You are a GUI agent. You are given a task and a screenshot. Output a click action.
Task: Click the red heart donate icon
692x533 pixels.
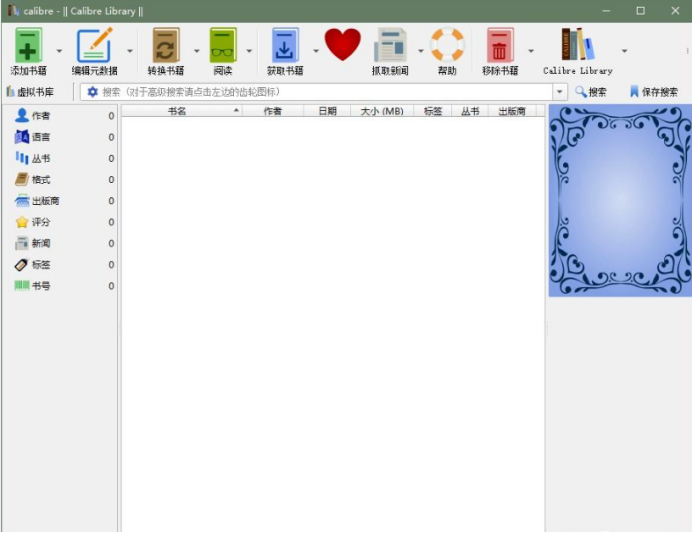point(342,45)
